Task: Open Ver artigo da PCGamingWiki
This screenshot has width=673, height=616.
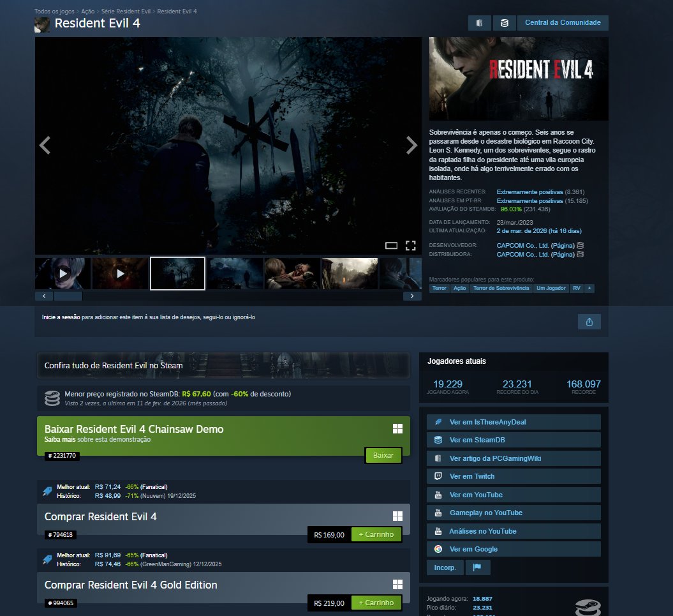Action: (x=514, y=458)
